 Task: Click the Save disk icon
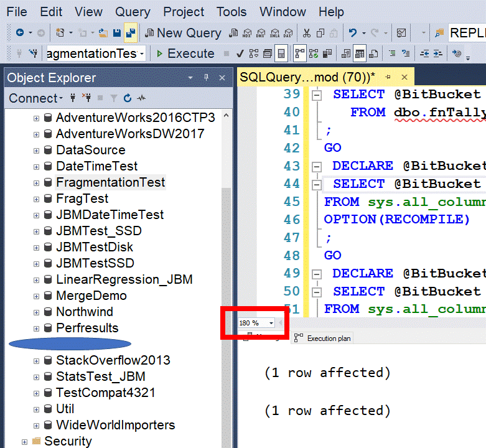pos(117,33)
